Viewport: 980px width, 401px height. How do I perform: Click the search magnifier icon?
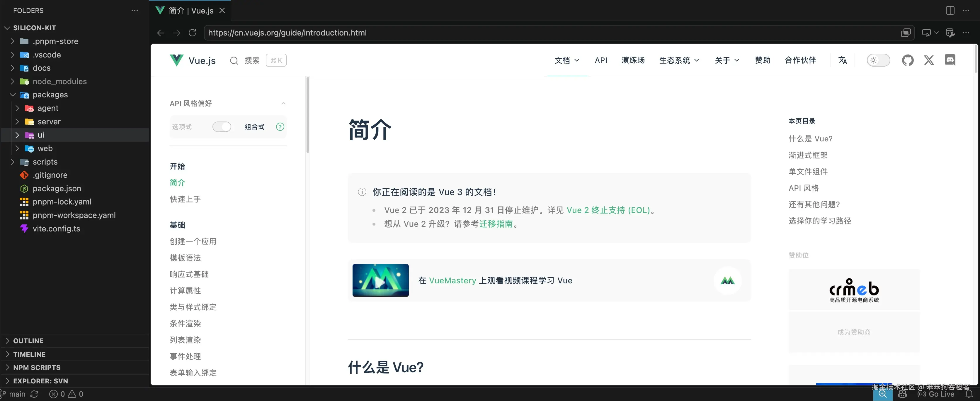point(234,60)
